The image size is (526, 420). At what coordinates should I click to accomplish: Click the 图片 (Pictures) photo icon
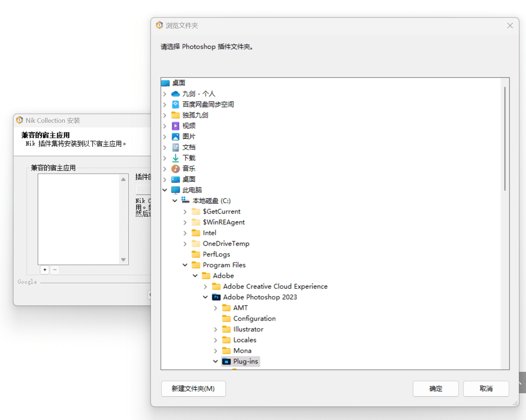pos(175,136)
